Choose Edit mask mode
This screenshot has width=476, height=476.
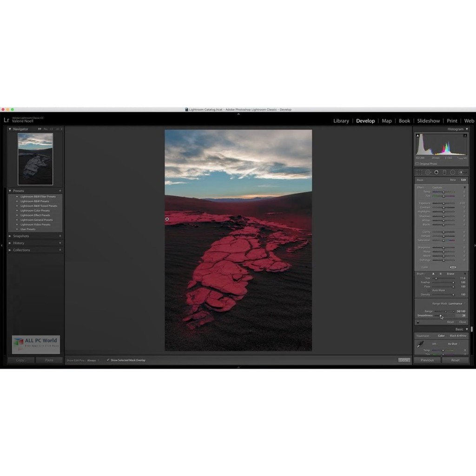coord(463,180)
